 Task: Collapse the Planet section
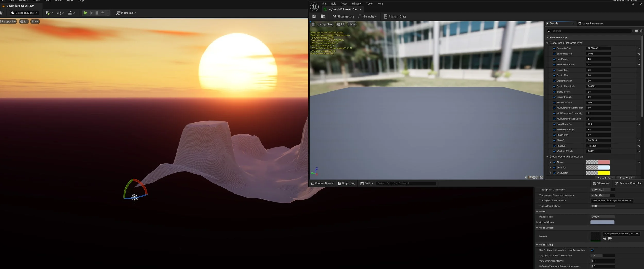[x=537, y=211]
